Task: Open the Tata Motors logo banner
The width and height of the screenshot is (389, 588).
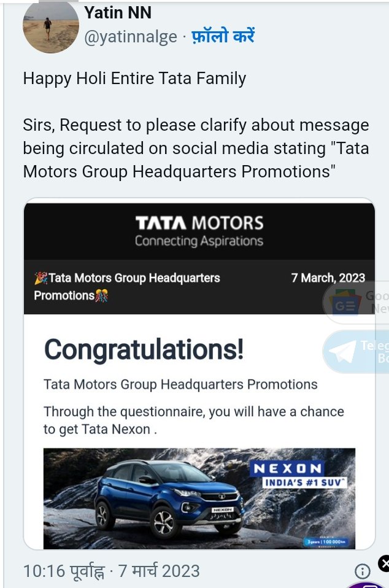Action: (199, 231)
